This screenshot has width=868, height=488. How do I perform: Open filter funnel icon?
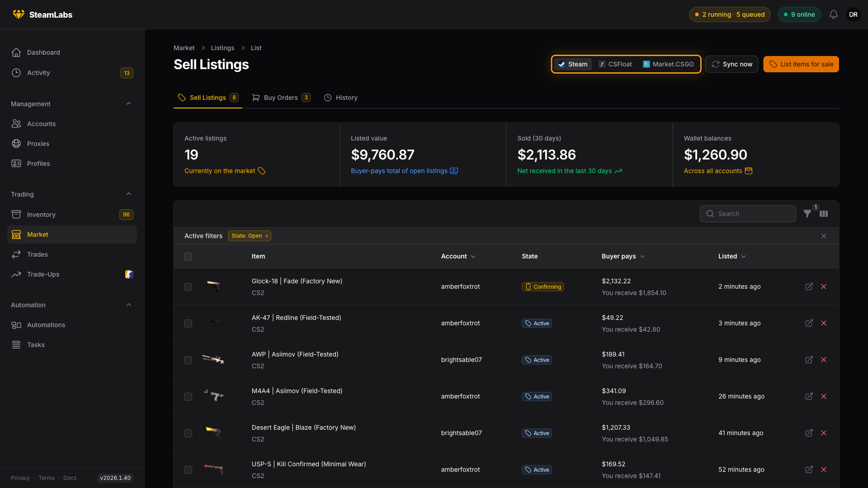click(x=807, y=214)
